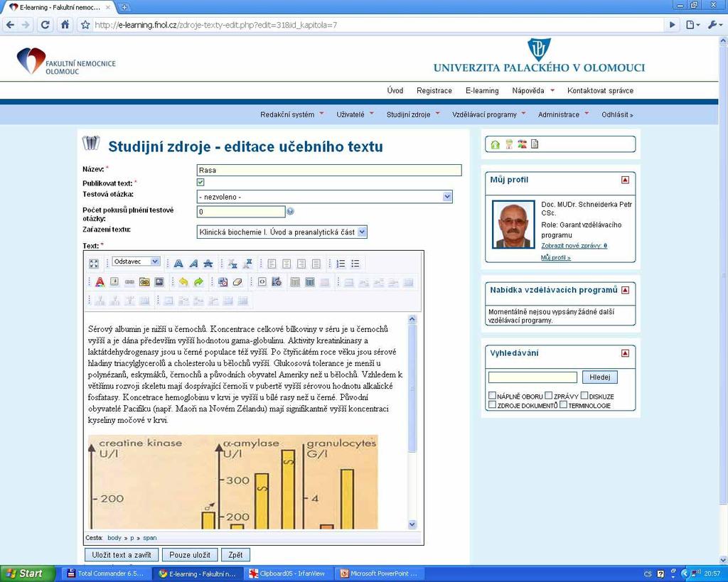
Task: Click Zpět button
Action: 235,554
